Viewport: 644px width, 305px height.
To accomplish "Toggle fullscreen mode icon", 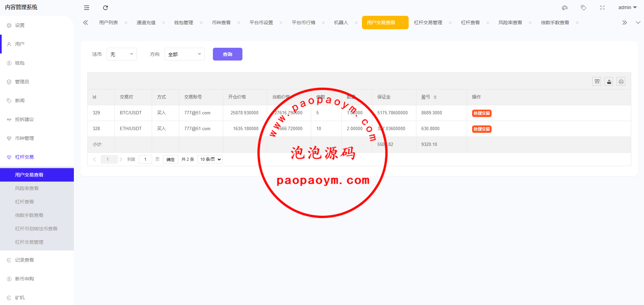I will tap(602, 8).
